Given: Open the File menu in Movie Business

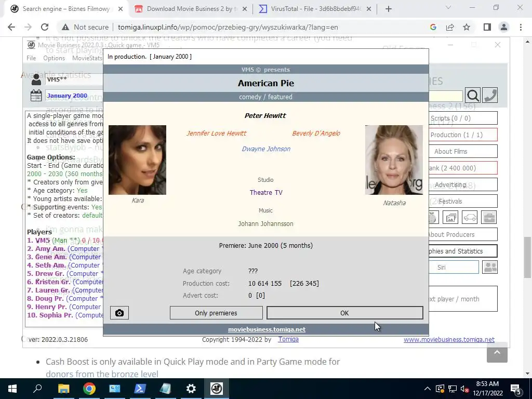Looking at the screenshot, I should pyautogui.click(x=31, y=58).
